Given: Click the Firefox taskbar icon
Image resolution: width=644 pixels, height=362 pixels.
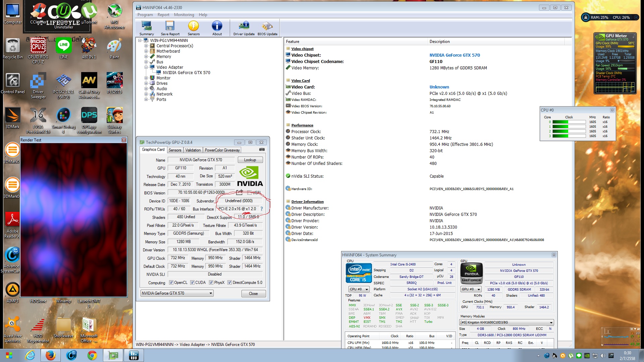Looking at the screenshot, I should [x=51, y=355].
